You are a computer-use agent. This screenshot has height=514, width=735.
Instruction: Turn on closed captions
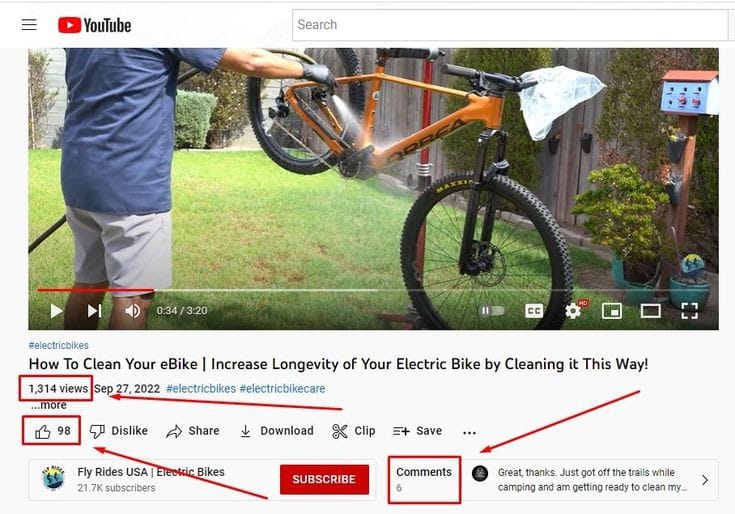[x=534, y=311]
